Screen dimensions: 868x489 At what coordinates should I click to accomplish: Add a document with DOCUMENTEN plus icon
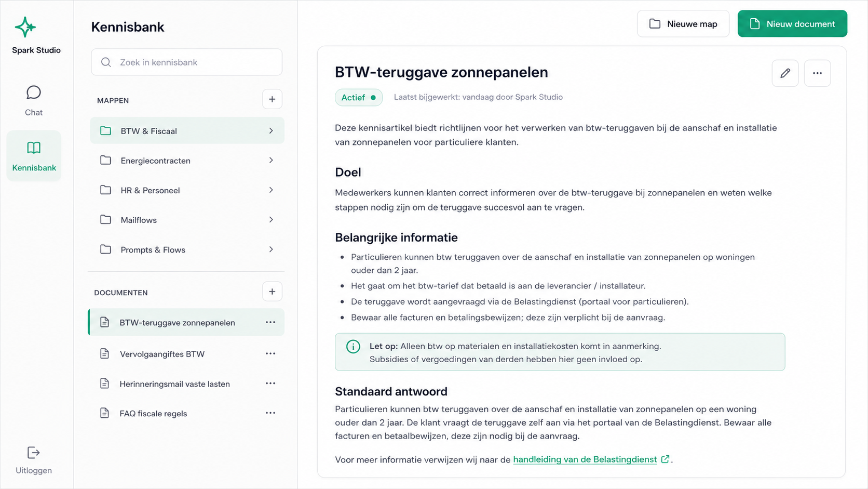click(x=272, y=292)
